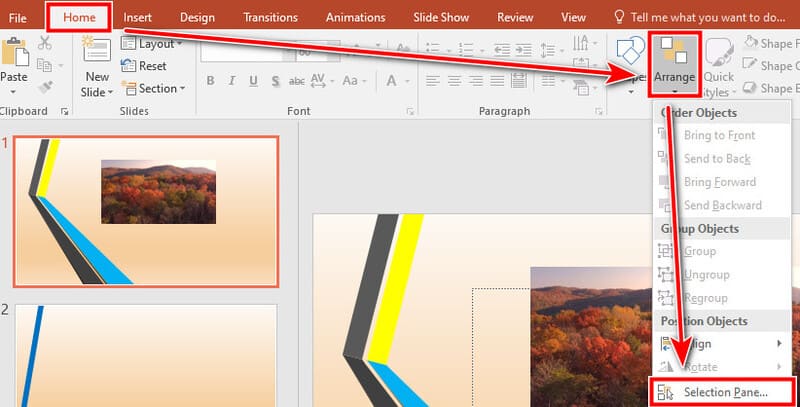This screenshot has width=800, height=407.
Task: Open the Paste dropdown arrow
Action: point(13,92)
